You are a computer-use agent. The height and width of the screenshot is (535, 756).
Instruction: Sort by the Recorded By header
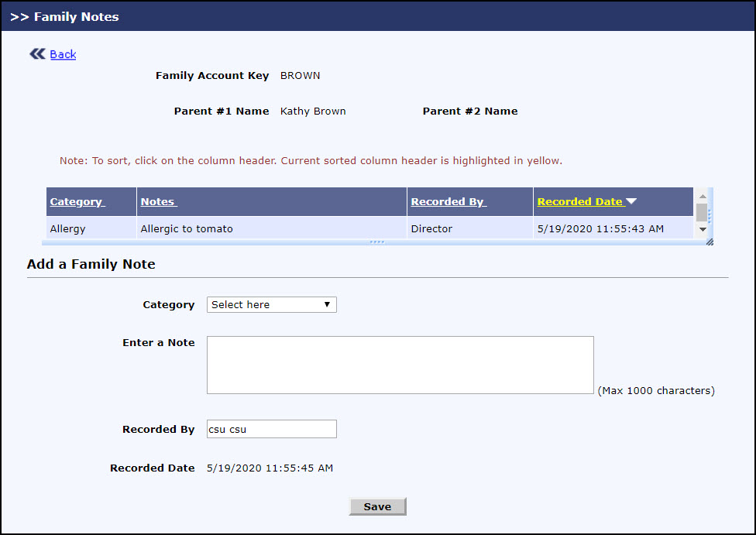[x=447, y=201]
